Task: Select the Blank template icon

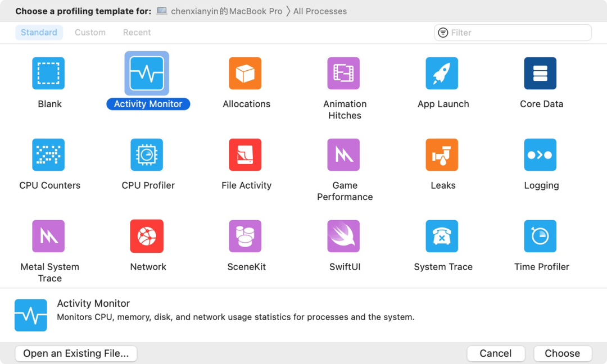Action: pos(48,74)
